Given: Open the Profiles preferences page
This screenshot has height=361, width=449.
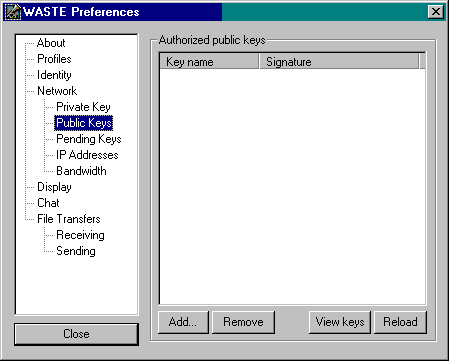Looking at the screenshot, I should 54,59.
